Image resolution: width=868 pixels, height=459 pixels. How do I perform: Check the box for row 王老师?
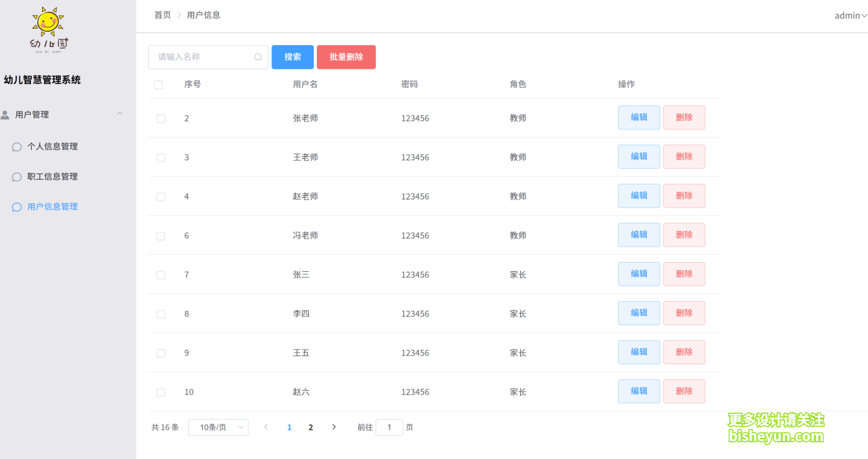point(161,158)
